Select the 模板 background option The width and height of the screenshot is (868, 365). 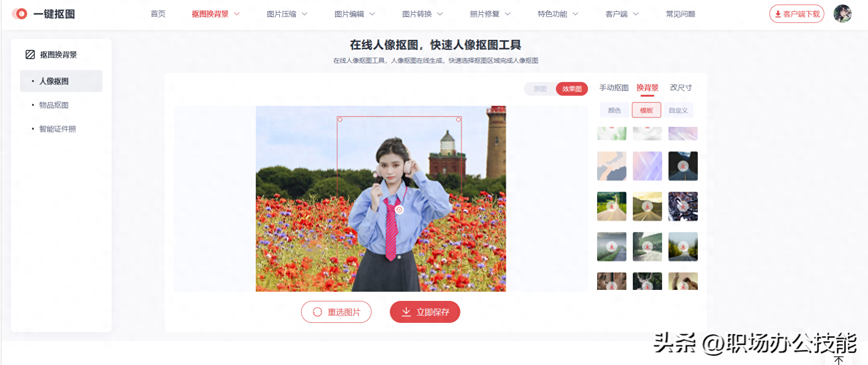(x=647, y=110)
